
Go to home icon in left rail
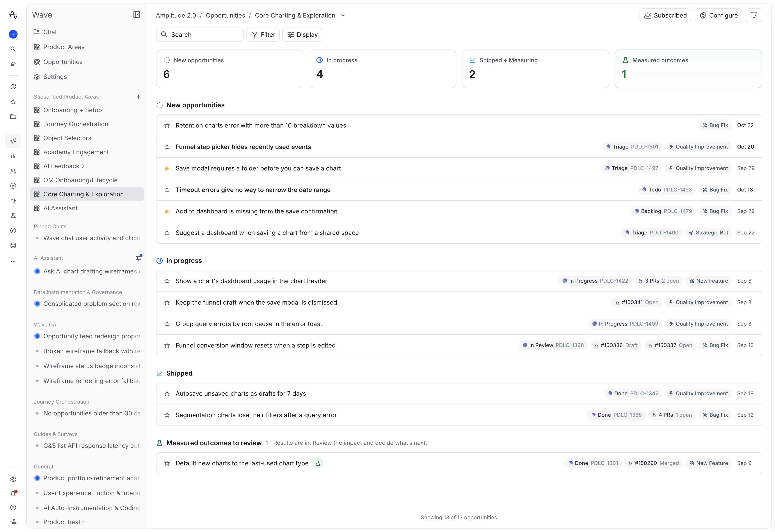point(13,64)
